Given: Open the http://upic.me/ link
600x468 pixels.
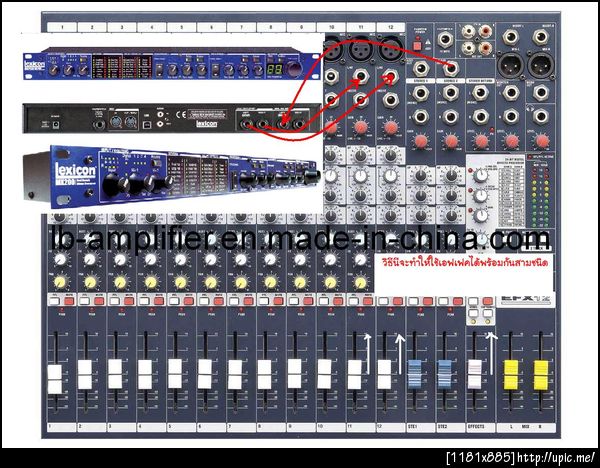Looking at the screenshot, I should pos(556,458).
